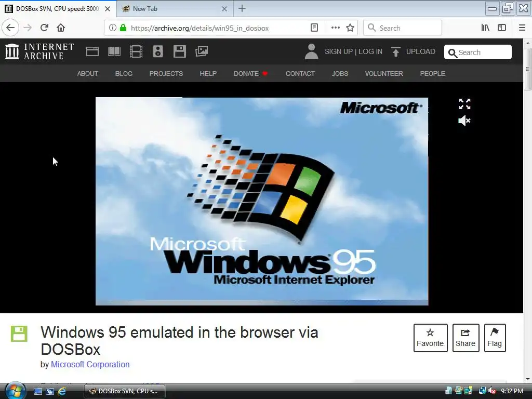Open the Audio speaker icon
Screen dimensions: 532x399
coord(158,51)
